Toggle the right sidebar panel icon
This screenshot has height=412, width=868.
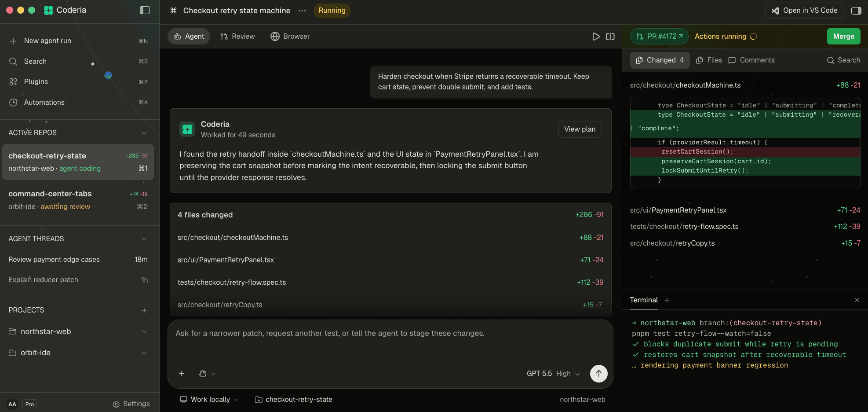tap(856, 11)
